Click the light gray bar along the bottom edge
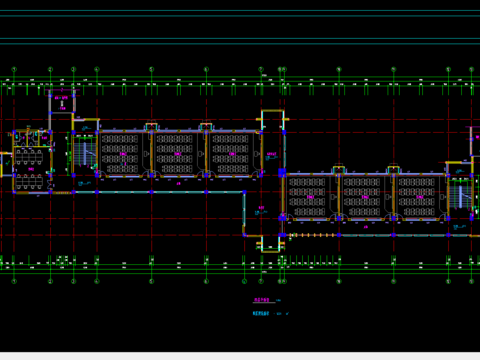The image size is (480, 360). (240, 356)
